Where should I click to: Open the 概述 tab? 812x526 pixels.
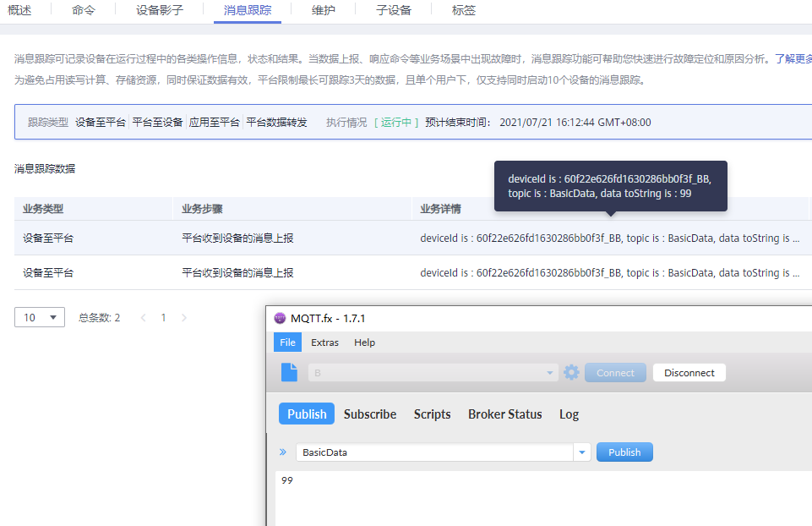19,10
